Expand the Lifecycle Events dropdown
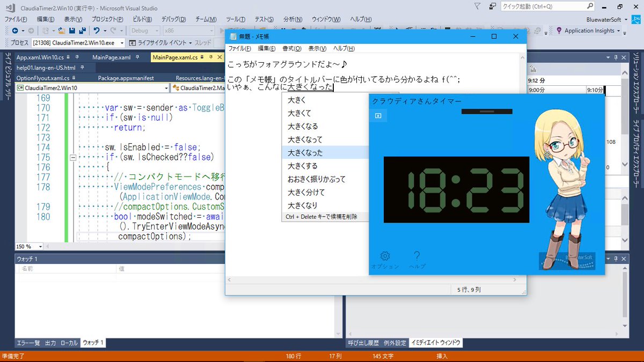This screenshot has width=644, height=362. tap(189, 43)
